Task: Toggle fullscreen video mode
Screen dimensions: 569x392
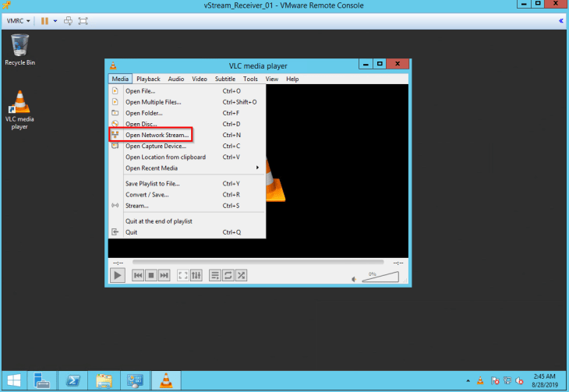Action: (x=183, y=275)
